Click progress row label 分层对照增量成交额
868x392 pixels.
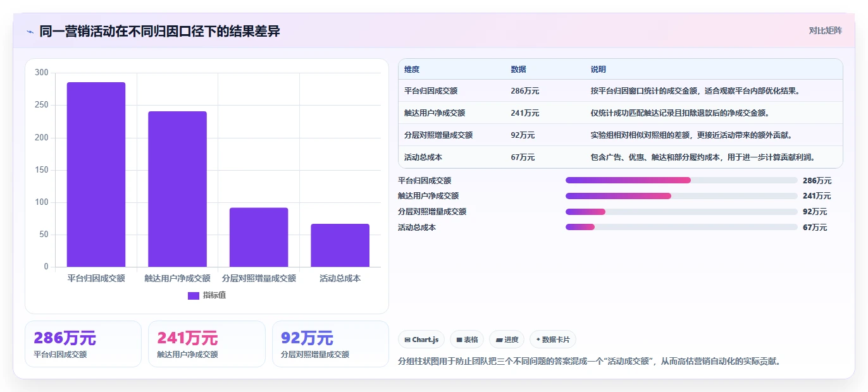tap(432, 212)
